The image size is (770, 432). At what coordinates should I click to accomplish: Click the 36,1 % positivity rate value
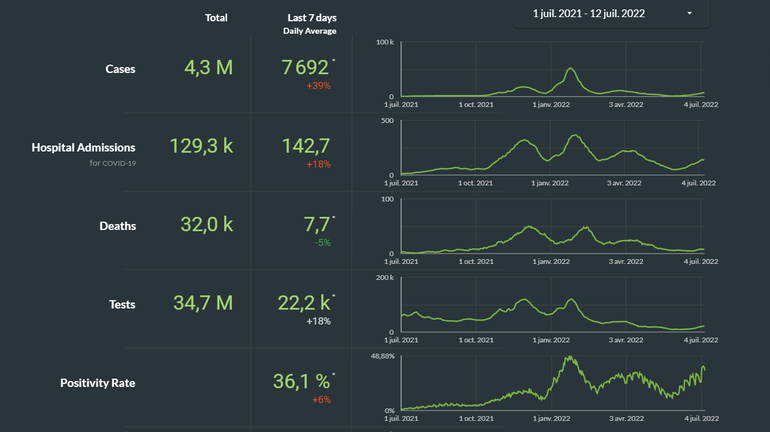coord(301,382)
